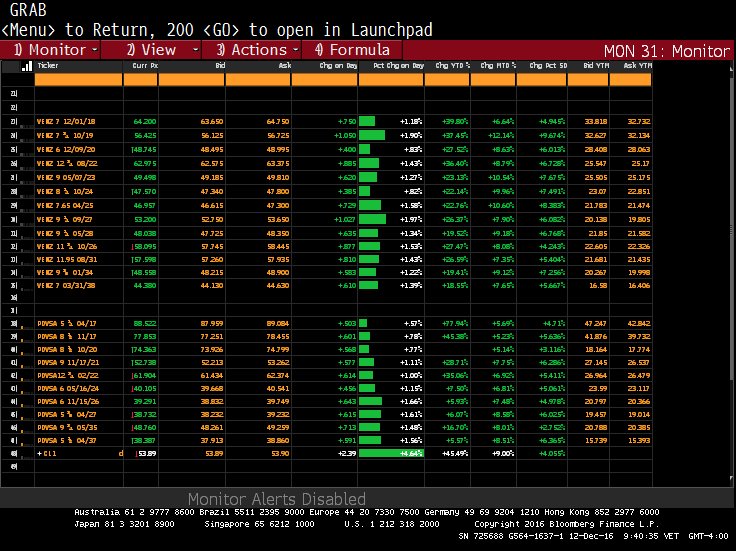Click the Chg on Day column header

[x=338, y=66]
